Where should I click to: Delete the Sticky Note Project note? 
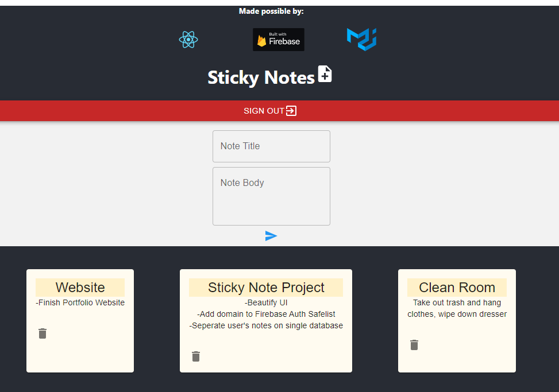(x=196, y=356)
